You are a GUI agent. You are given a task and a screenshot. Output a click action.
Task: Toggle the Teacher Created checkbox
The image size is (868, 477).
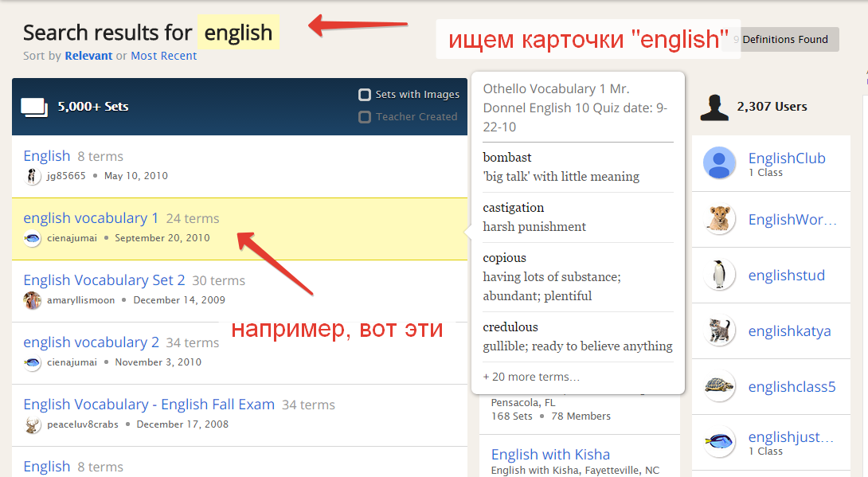tap(365, 117)
